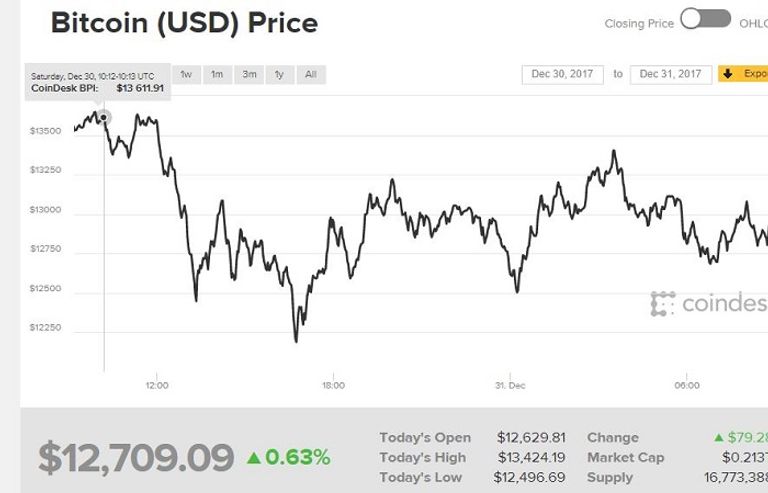
Task: Click the green triangle next to Change value
Action: tap(718, 437)
